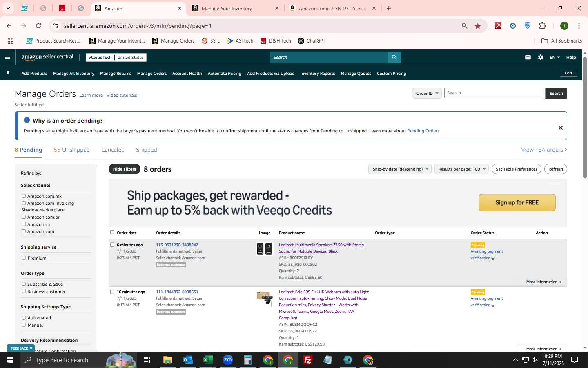
Task: Click the Amazon Seller Central logo
Action: [47, 57]
